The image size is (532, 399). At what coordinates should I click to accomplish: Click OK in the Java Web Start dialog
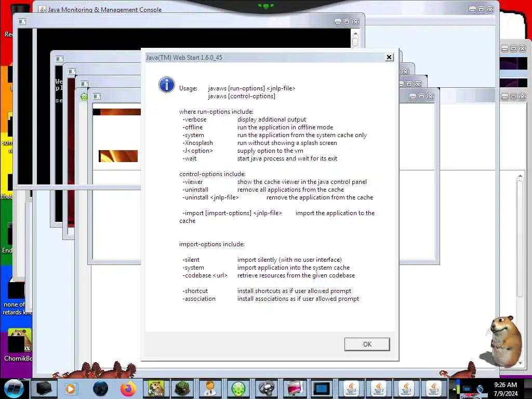367,344
